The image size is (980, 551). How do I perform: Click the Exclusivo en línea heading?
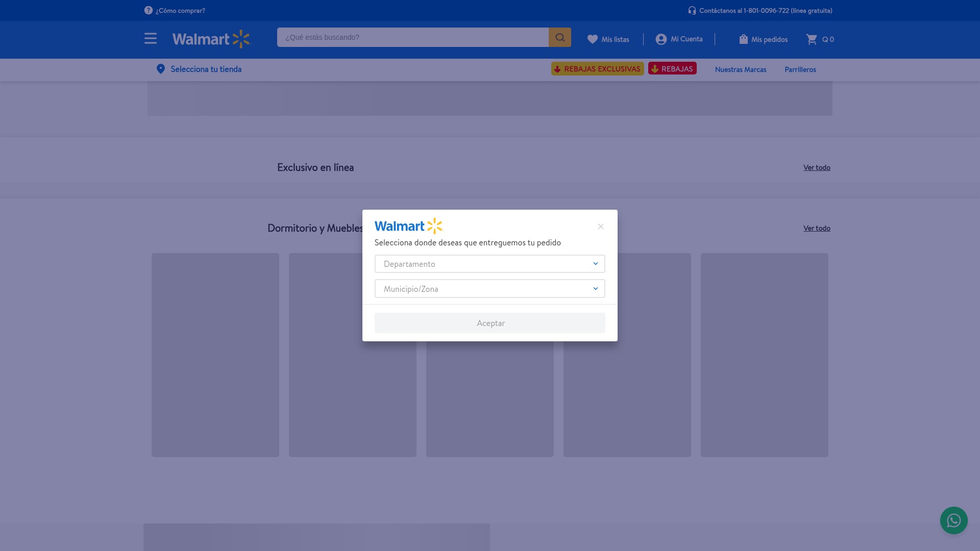(315, 167)
